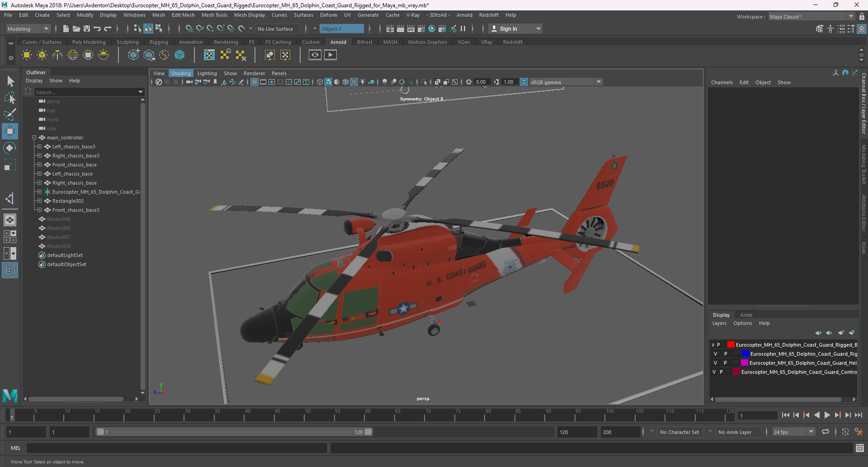Viewport: 868px width, 467px height.
Task: Collapse main_controller node in Outliner
Action: (34, 138)
